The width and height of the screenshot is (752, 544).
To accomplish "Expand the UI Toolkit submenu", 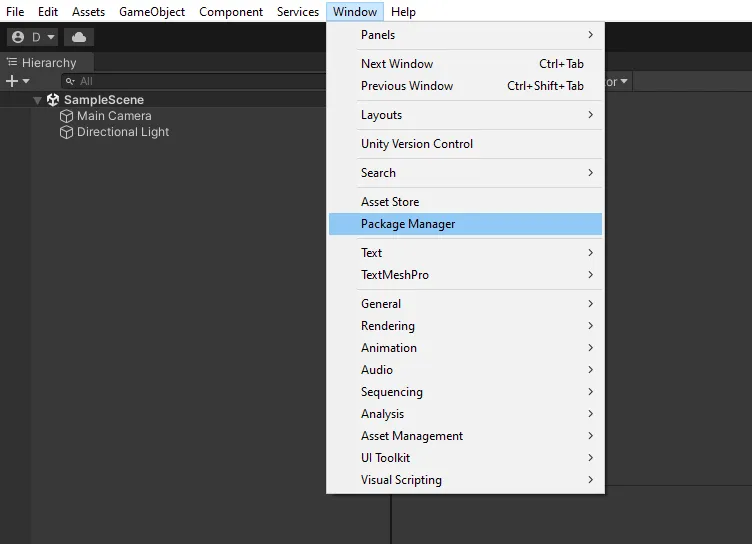I will 465,458.
